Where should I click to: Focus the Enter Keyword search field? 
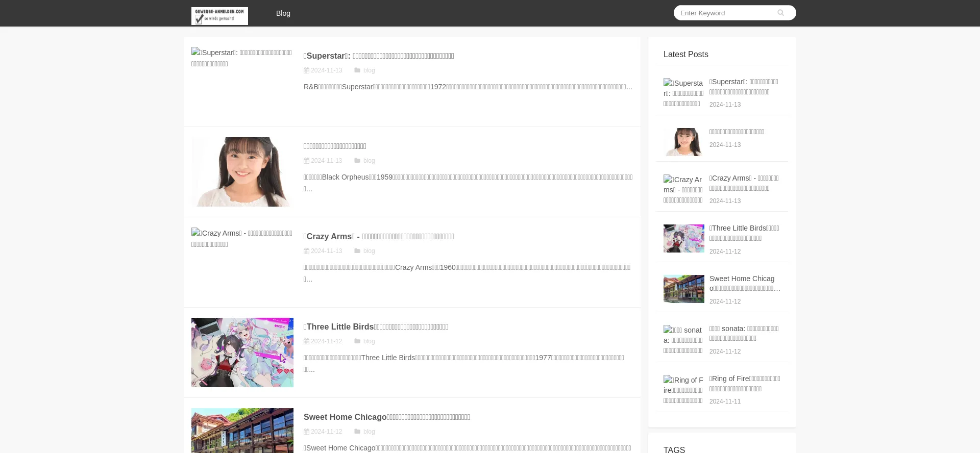click(725, 13)
